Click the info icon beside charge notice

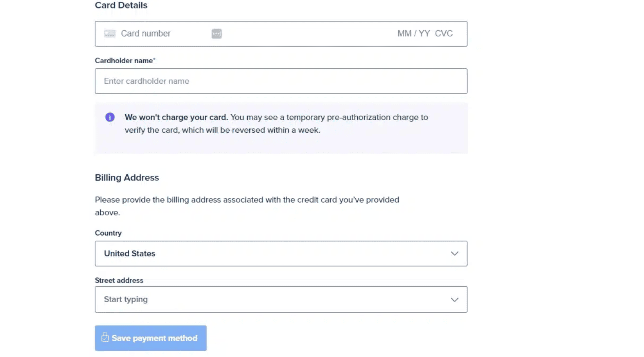110,117
